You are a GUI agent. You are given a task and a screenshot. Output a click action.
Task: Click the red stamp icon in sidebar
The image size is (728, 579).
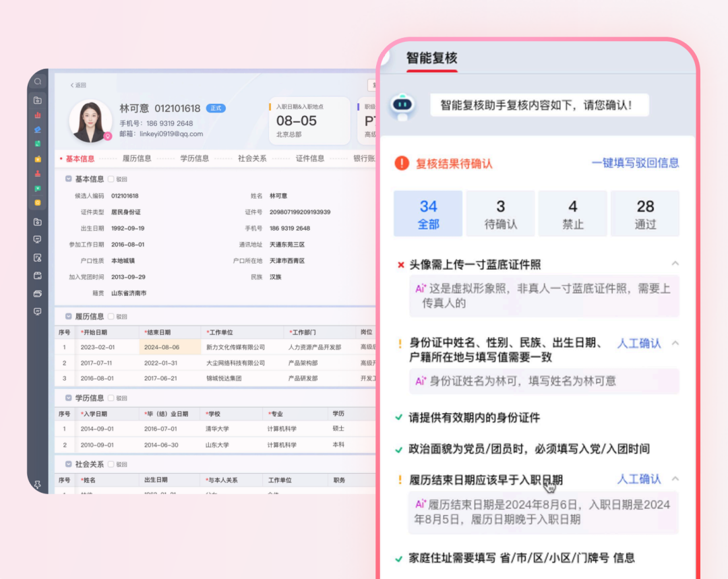[38, 173]
